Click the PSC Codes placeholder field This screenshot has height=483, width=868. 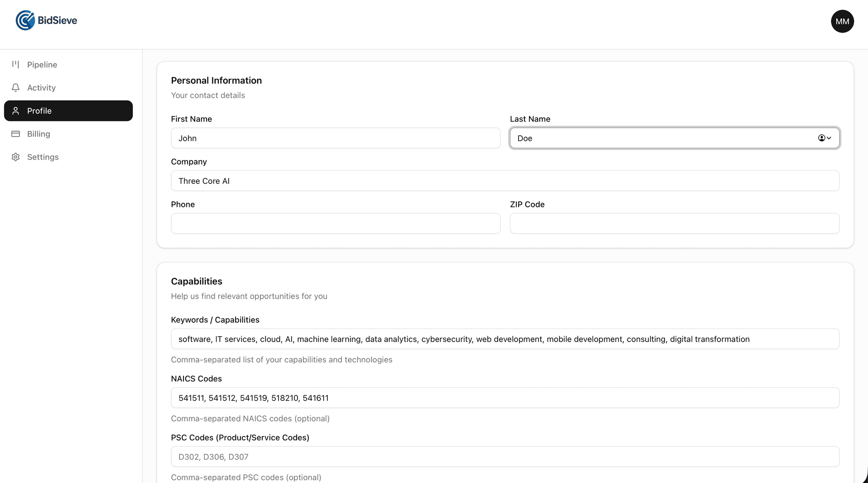[505, 457]
